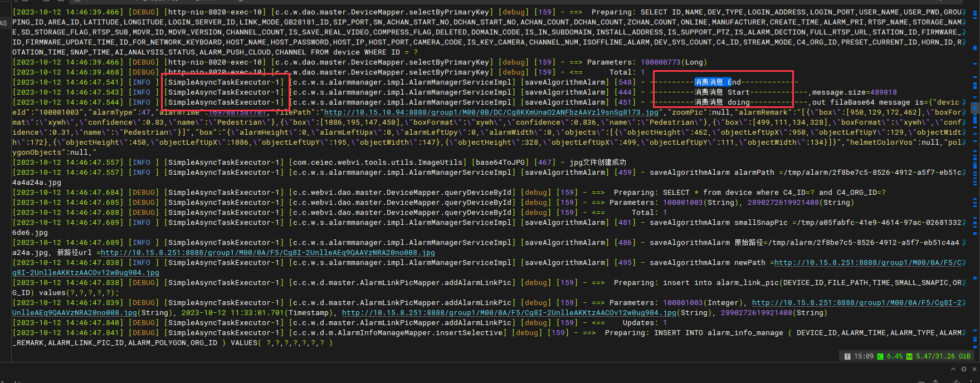Click the 消费消息 doing log text
This screenshot has height=383, width=980.
point(722,102)
